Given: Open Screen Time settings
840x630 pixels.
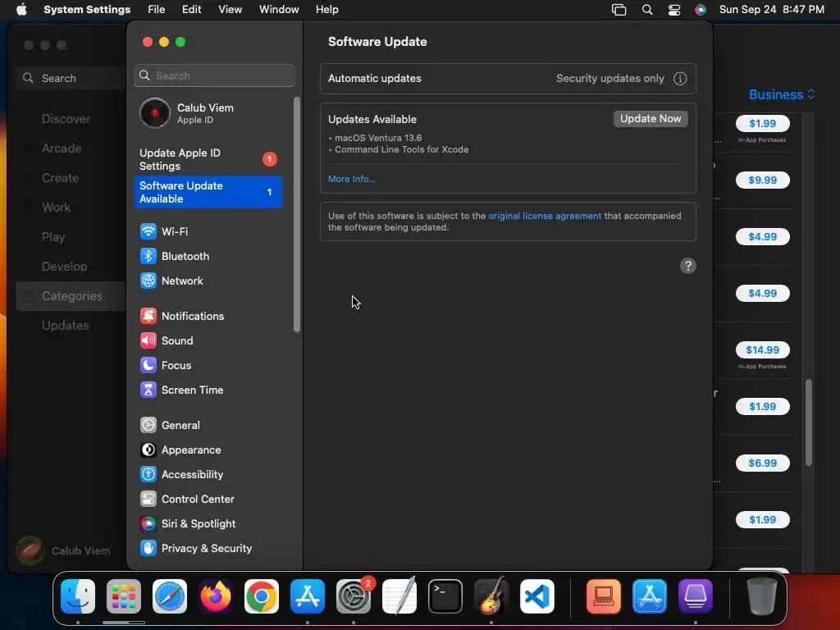Looking at the screenshot, I should [181, 390].
